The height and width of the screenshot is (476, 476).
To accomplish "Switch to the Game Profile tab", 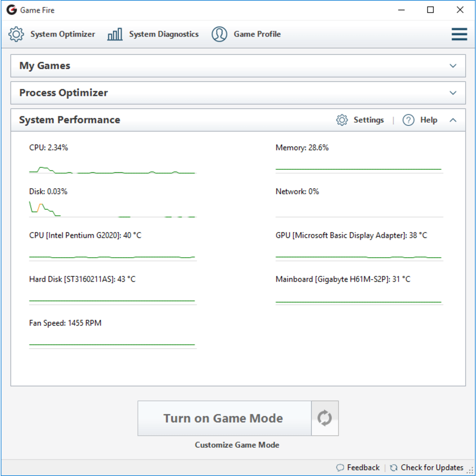I will tap(257, 34).
